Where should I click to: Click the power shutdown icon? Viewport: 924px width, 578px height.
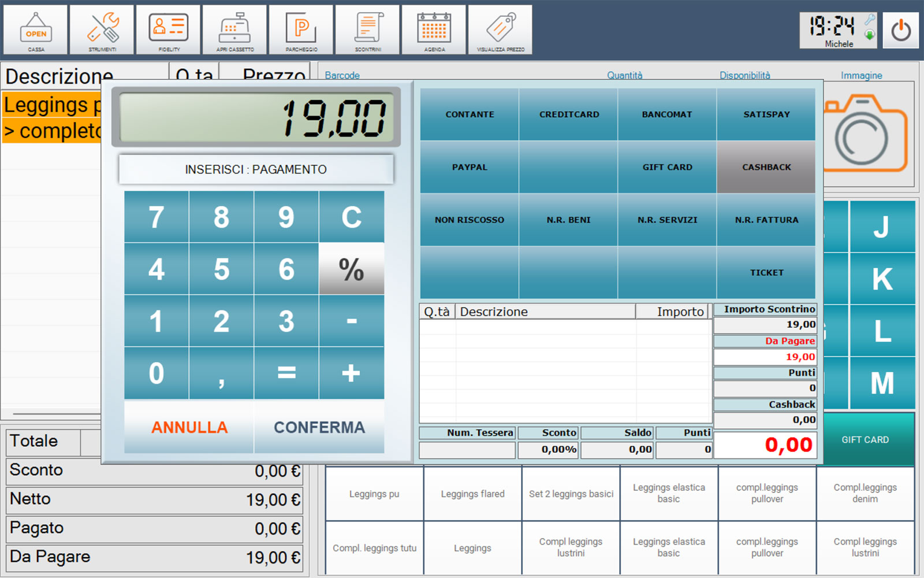click(901, 30)
